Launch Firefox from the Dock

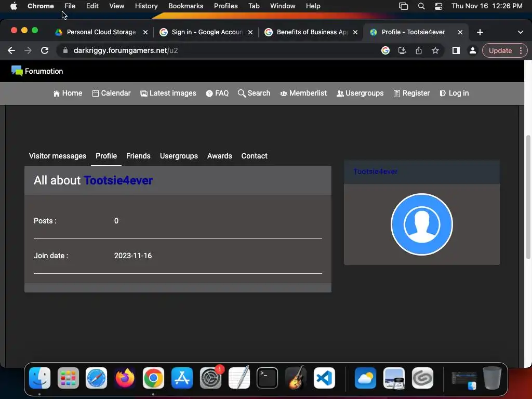[125, 378]
